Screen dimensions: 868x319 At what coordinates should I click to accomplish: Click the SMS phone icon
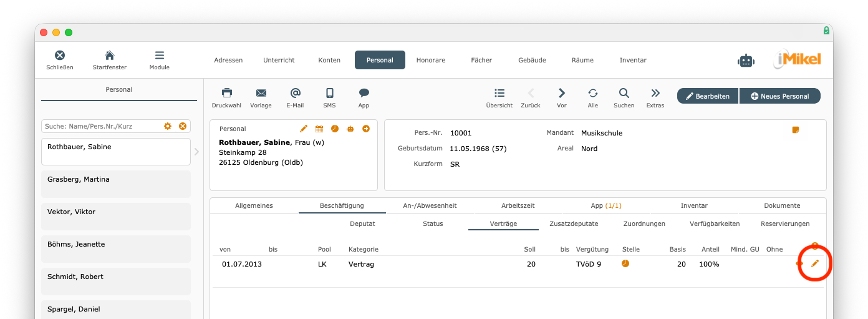point(329,93)
